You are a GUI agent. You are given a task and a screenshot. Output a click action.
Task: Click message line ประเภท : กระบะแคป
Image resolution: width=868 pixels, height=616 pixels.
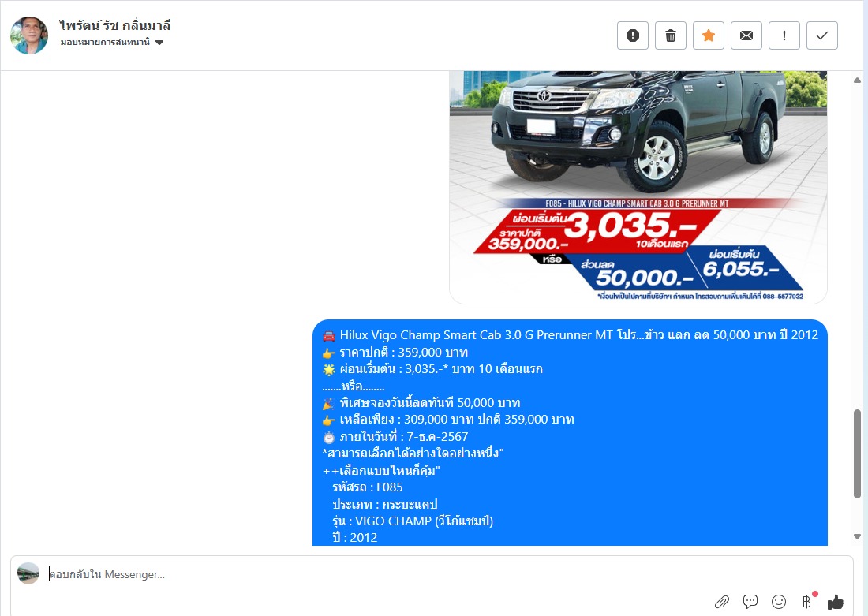(x=385, y=504)
